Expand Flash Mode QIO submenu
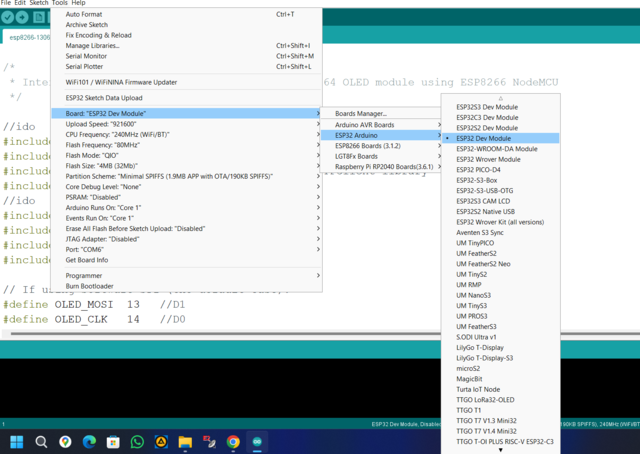 pos(187,156)
